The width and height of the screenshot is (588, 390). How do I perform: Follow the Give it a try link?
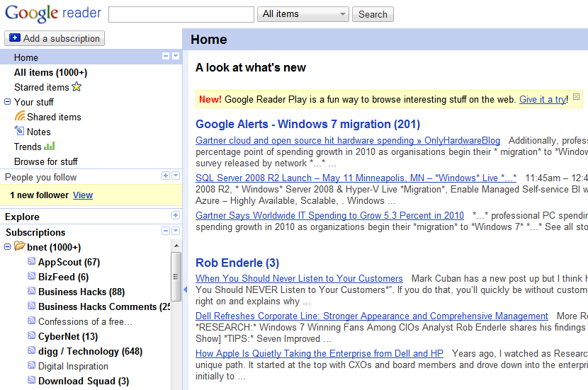pyautogui.click(x=543, y=99)
